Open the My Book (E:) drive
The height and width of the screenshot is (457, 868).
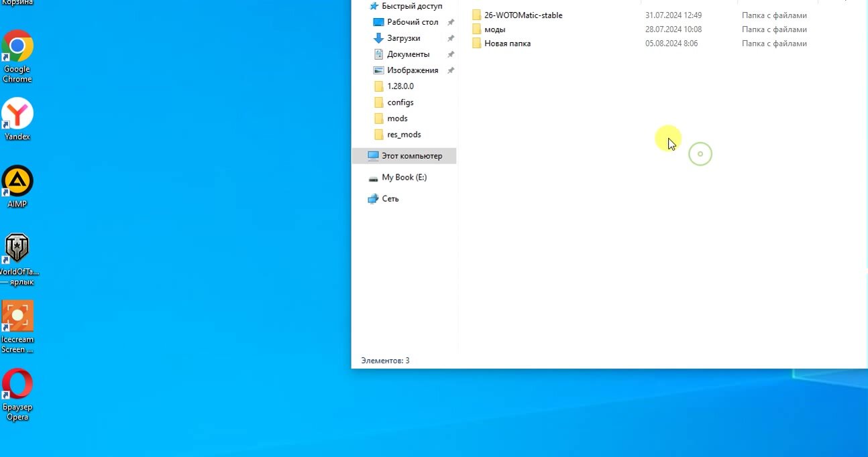[x=404, y=178]
